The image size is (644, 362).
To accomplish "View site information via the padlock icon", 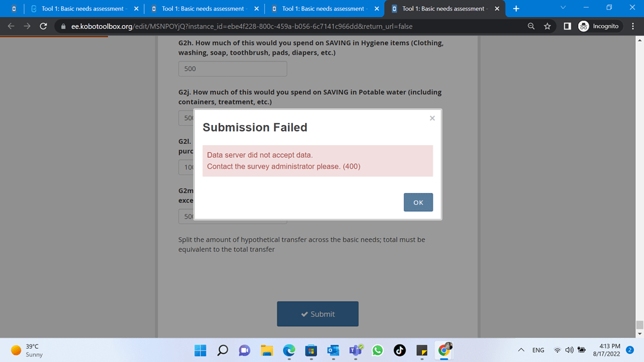I will tap(65, 26).
